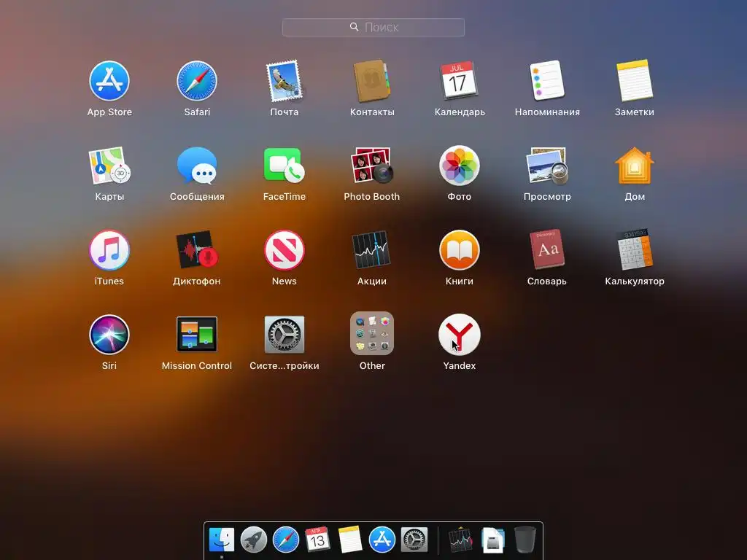747x560 pixels.
Task: Launch the Диктофон voice recorder
Action: point(197,250)
